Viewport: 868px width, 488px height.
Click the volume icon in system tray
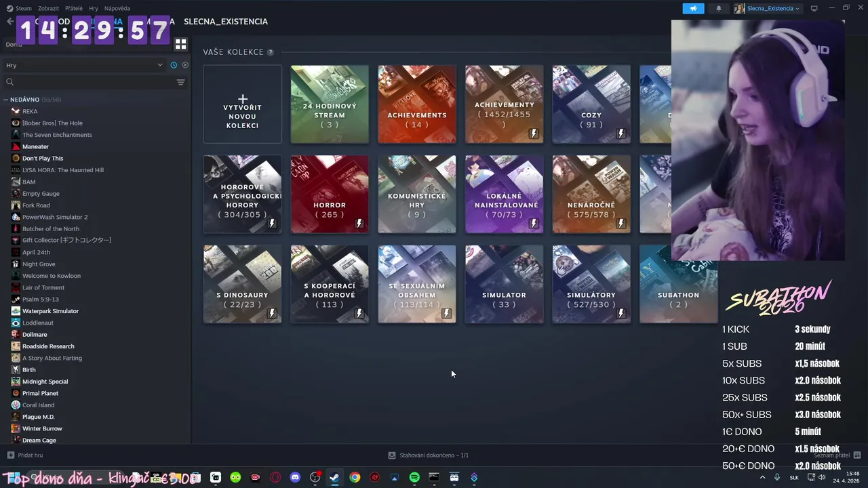pos(822,477)
